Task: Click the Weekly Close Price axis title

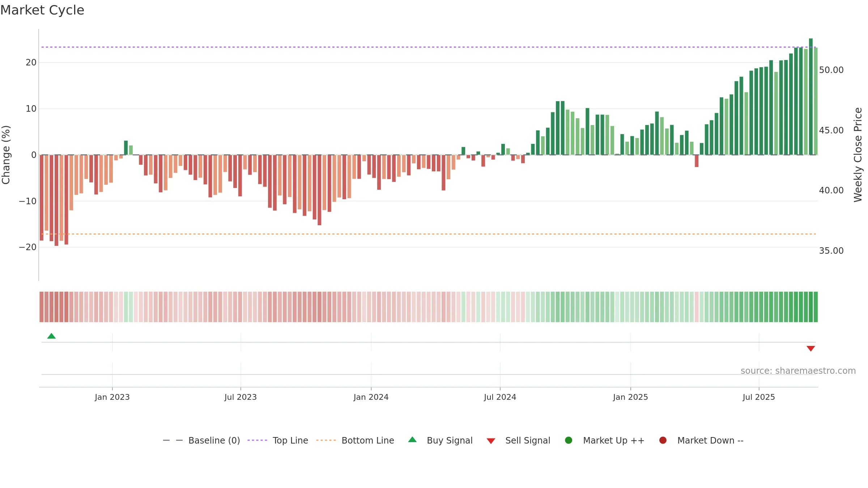Action: pos(858,155)
